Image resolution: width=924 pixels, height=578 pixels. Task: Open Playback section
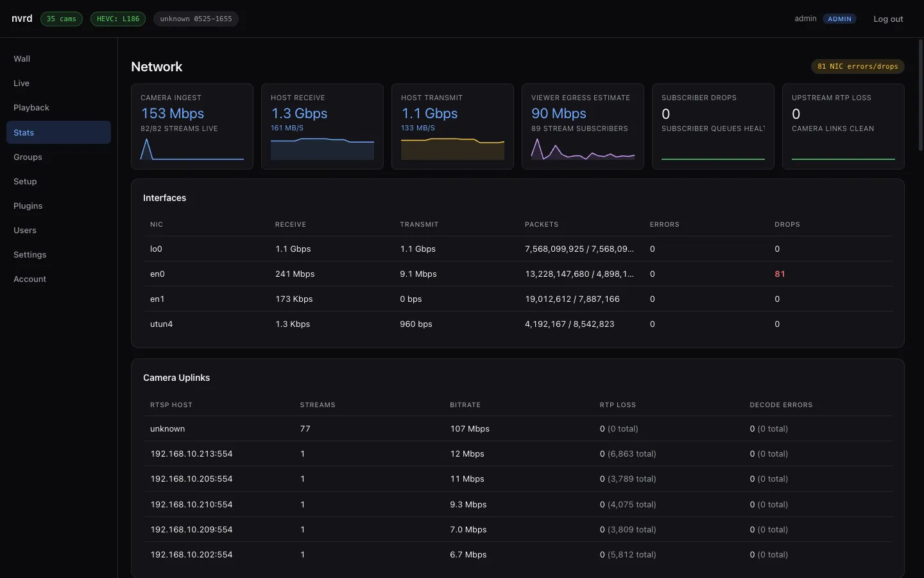tap(58, 107)
